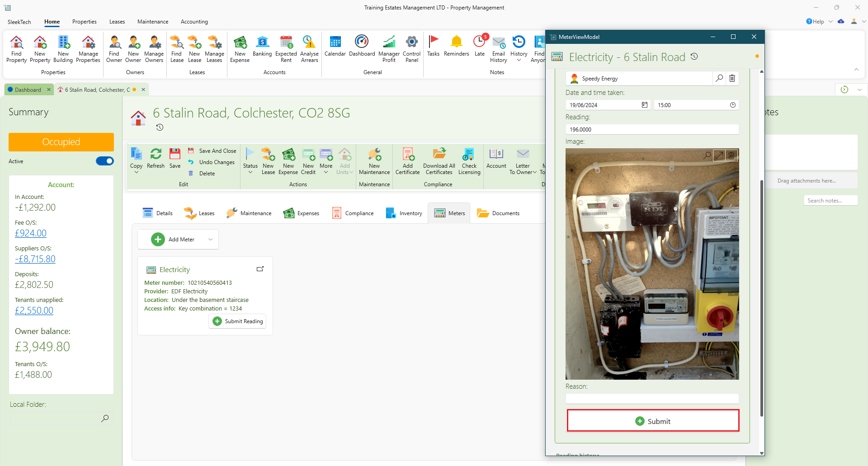This screenshot has width=868, height=466.
Task: Click the Search notes field
Action: click(x=830, y=201)
